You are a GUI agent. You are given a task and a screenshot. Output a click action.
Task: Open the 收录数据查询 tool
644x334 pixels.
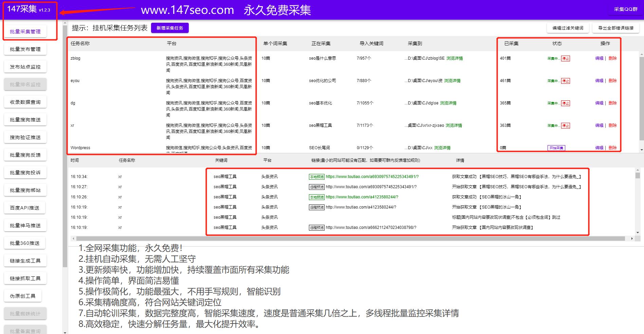25,102
